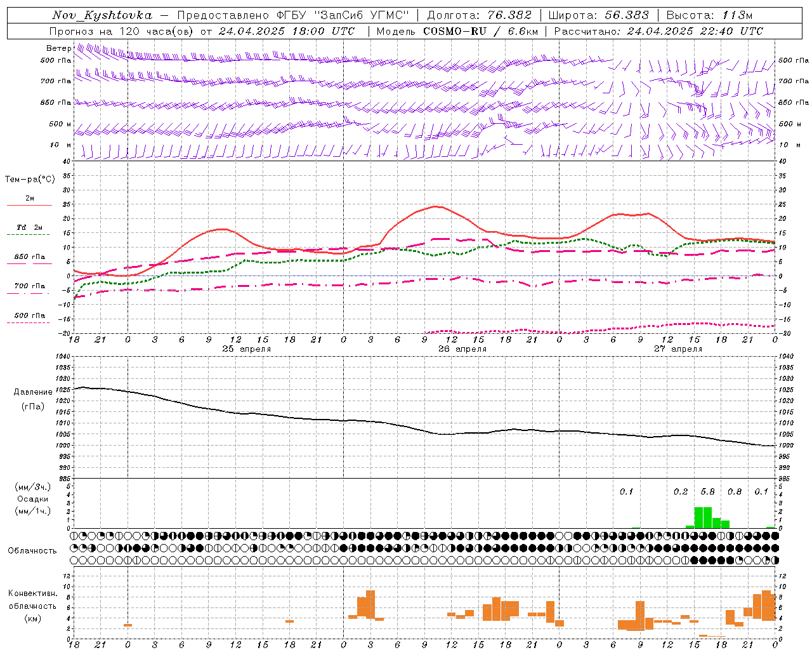Click the 500 гПа temperature legend entry

pos(30,315)
